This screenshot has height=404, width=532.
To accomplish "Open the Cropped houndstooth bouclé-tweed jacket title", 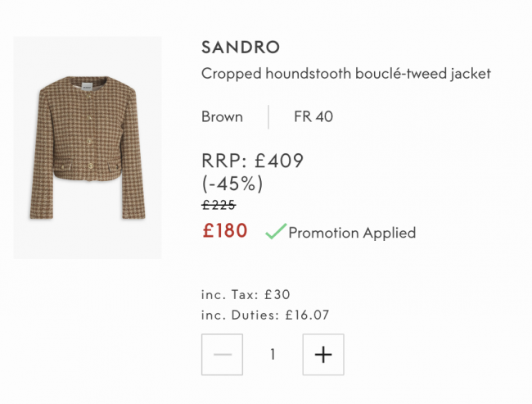I will coord(345,74).
